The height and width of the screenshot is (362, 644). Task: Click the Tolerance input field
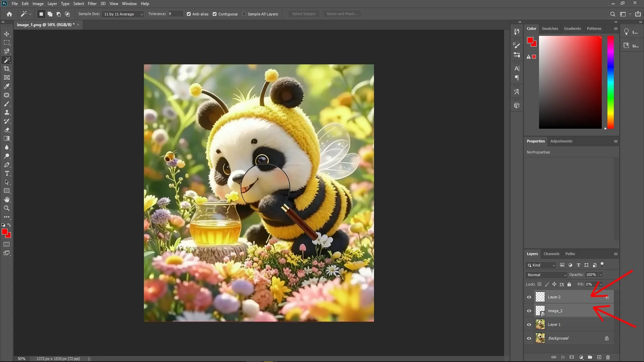[175, 14]
